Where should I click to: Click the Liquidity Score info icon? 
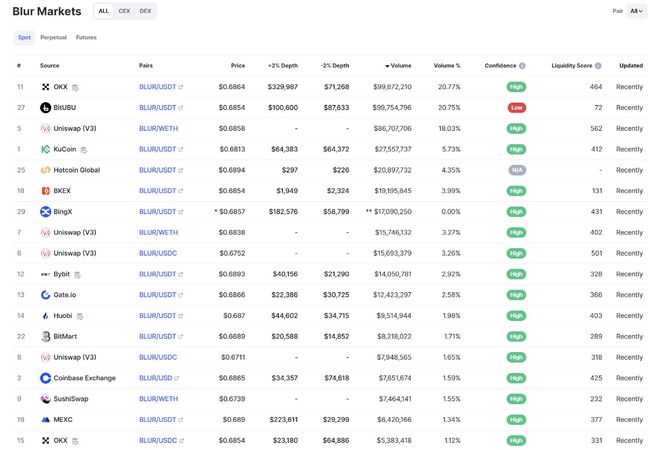coord(597,66)
